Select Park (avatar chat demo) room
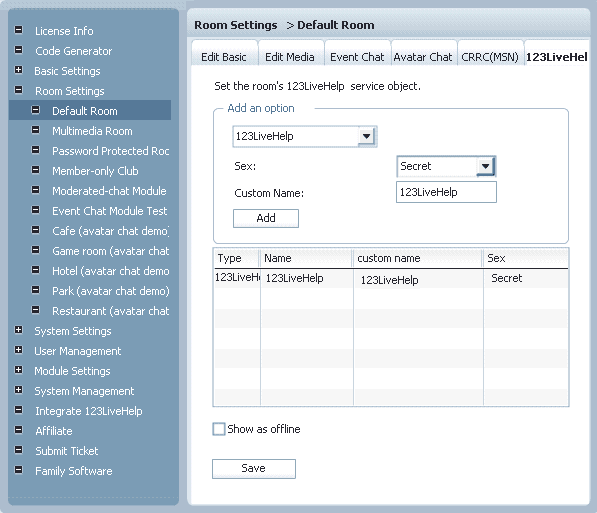This screenshot has height=513, width=597. click(x=110, y=291)
